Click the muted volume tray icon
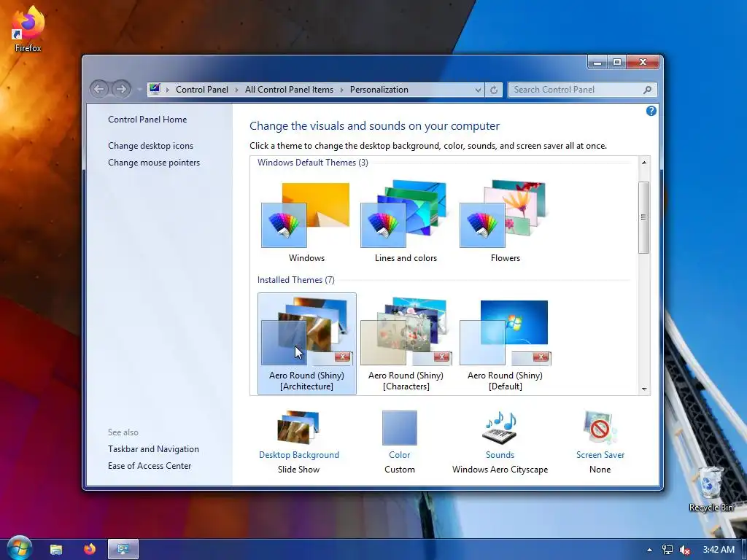Image resolution: width=747 pixels, height=560 pixels. tap(685, 550)
